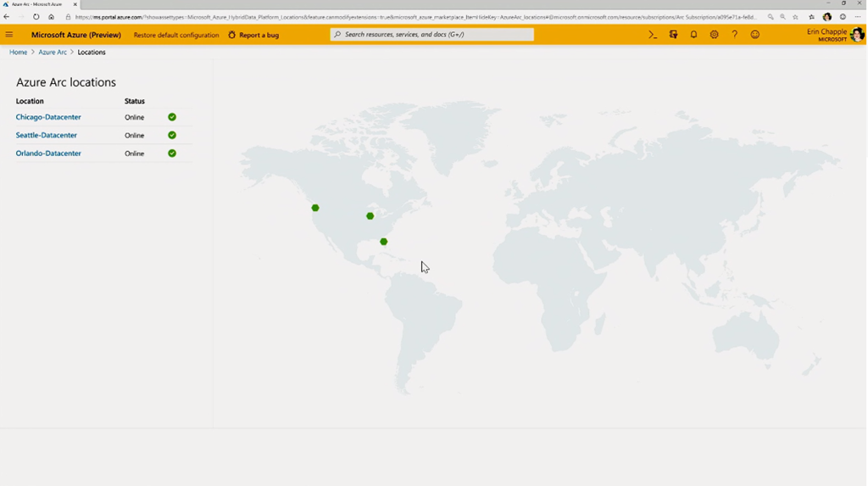
Task: Click the Erin Chapple account avatar
Action: click(856, 35)
